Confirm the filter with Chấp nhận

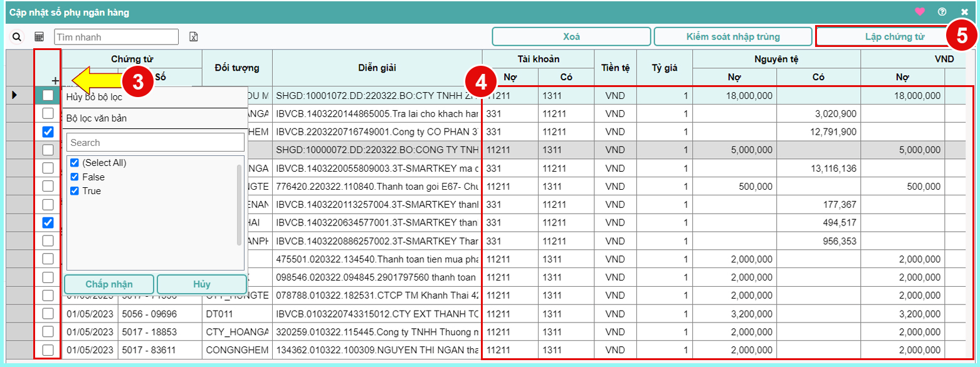coord(108,284)
